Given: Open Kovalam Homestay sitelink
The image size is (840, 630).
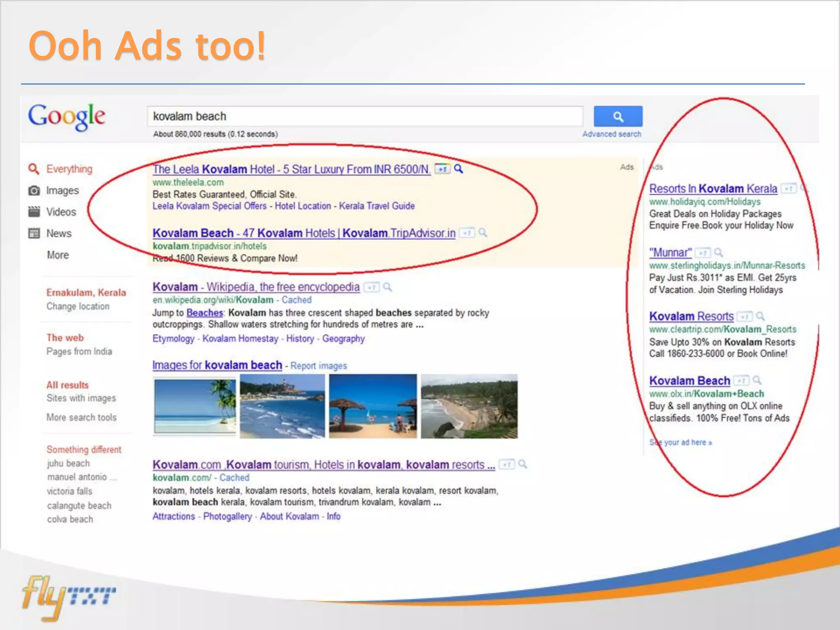Looking at the screenshot, I should point(240,339).
